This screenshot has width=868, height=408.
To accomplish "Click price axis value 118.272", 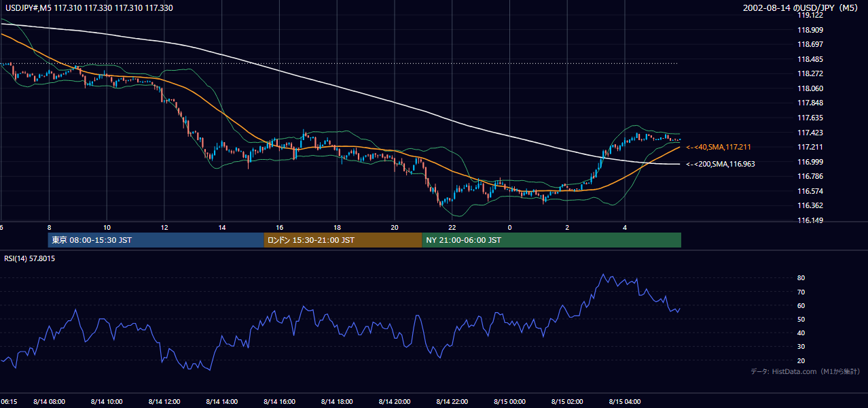I will pyautogui.click(x=810, y=73).
